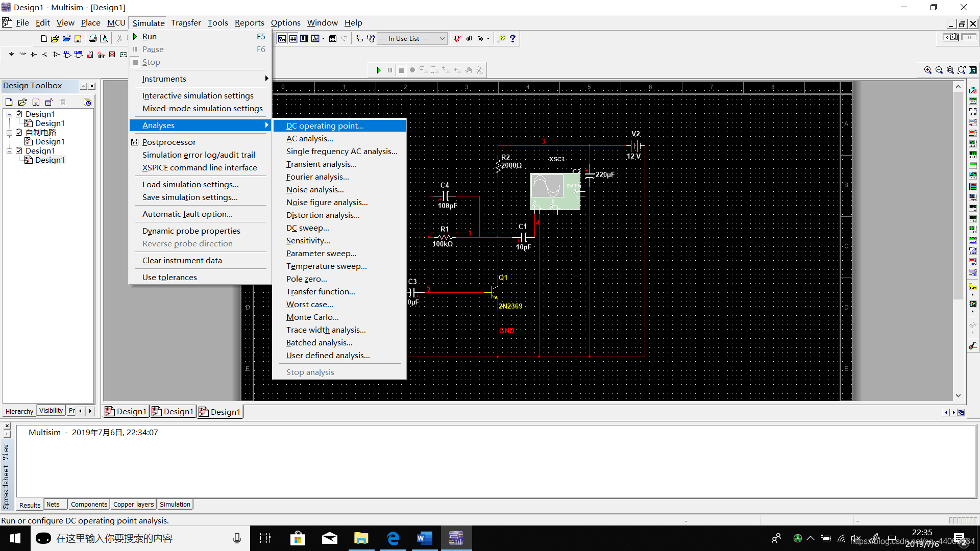Open the Transfer menu

click(x=186, y=23)
